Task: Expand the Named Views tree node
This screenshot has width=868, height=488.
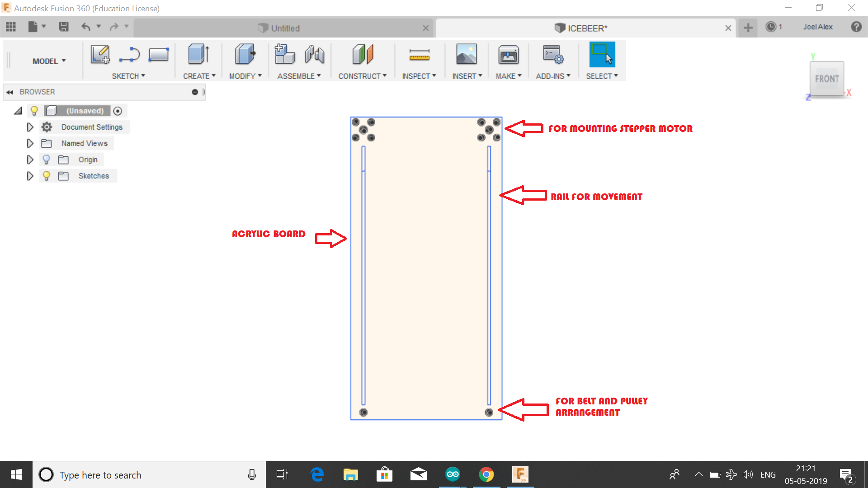Action: (x=30, y=144)
